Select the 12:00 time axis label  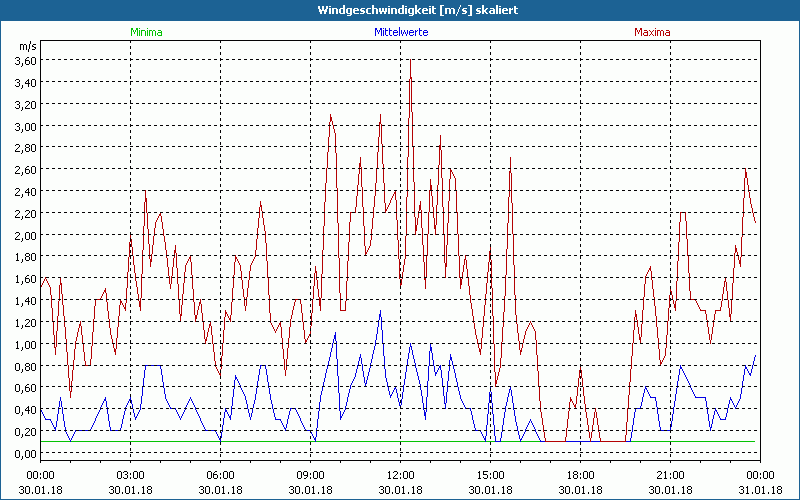coord(400,474)
